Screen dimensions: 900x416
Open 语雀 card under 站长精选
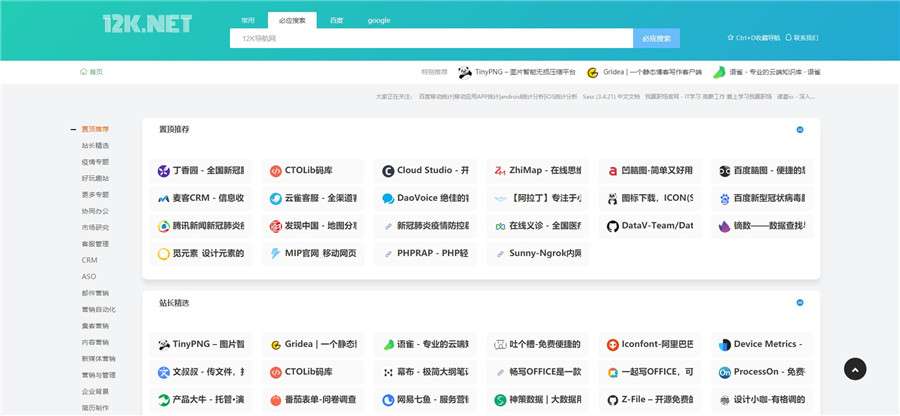pyautogui.click(x=425, y=344)
